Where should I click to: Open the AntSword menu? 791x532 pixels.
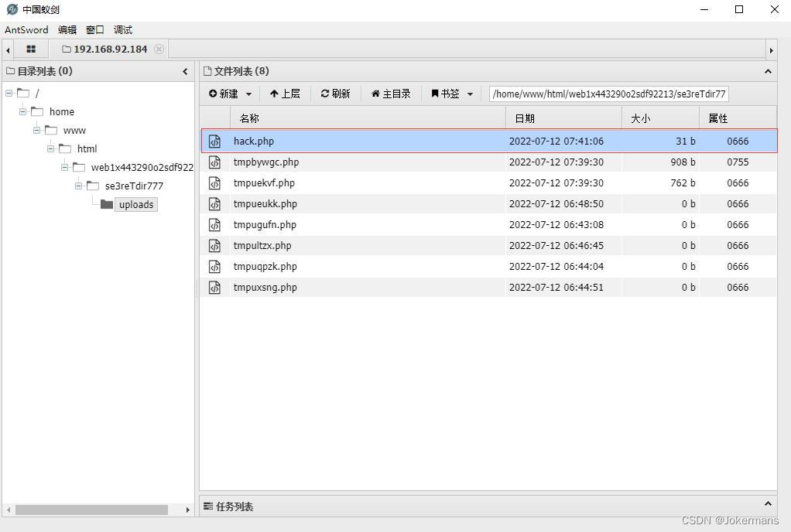pyautogui.click(x=26, y=29)
